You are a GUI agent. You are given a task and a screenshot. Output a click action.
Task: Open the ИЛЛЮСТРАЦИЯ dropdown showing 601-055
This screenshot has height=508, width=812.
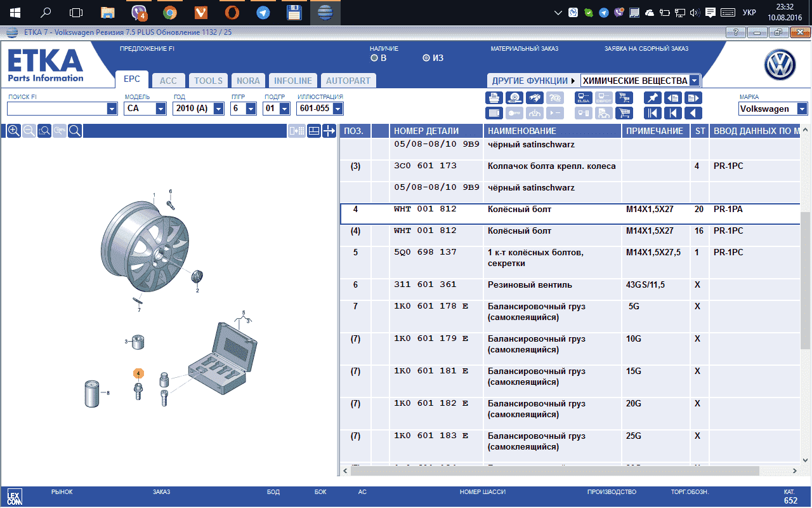(x=337, y=109)
